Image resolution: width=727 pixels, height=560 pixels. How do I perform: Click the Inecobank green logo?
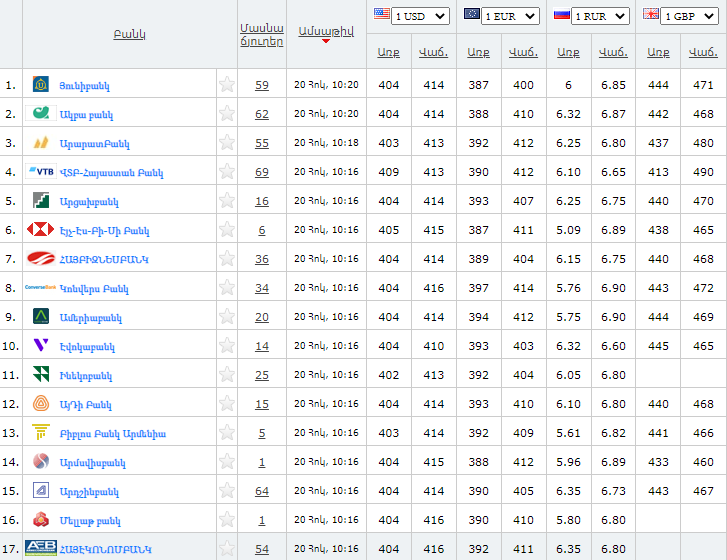pos(41,375)
